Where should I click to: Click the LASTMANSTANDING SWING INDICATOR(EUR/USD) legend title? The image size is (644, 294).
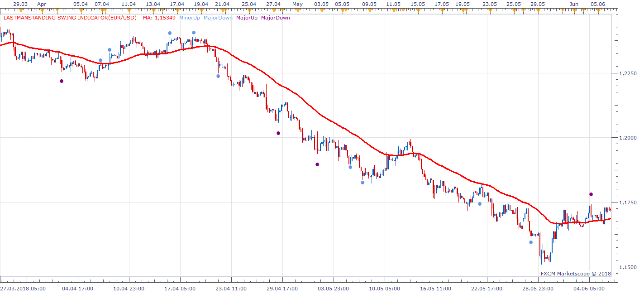[70, 18]
